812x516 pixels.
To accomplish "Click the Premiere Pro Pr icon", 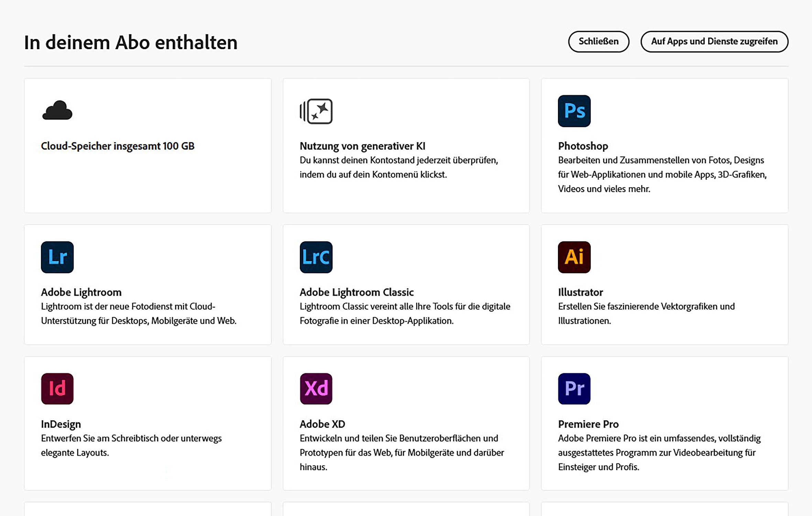I will pyautogui.click(x=574, y=388).
